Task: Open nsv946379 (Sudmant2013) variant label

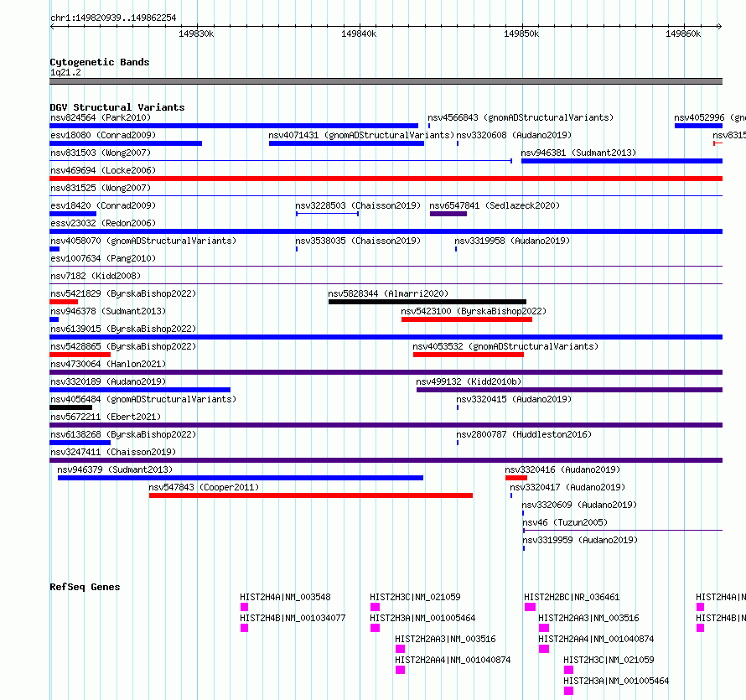Action: [115, 469]
